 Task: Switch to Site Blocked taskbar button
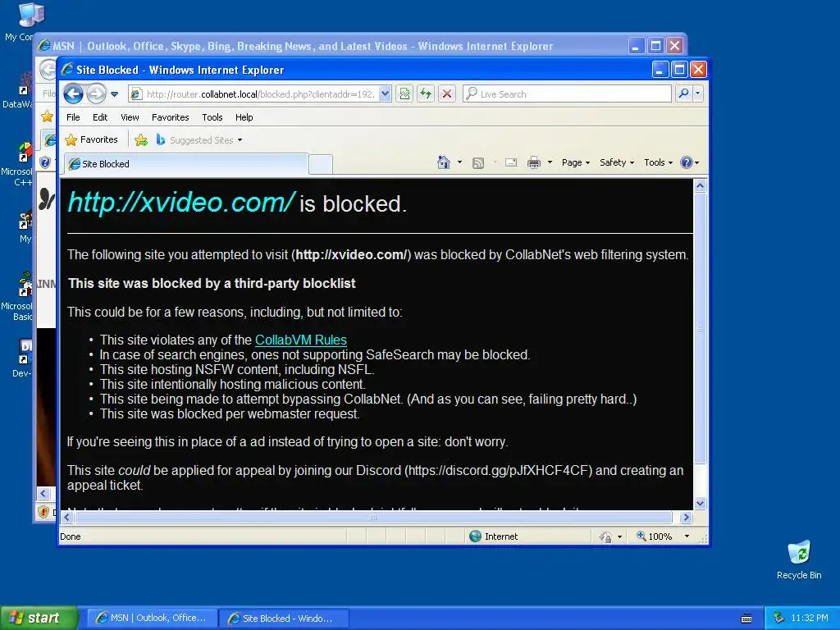tap(284, 619)
